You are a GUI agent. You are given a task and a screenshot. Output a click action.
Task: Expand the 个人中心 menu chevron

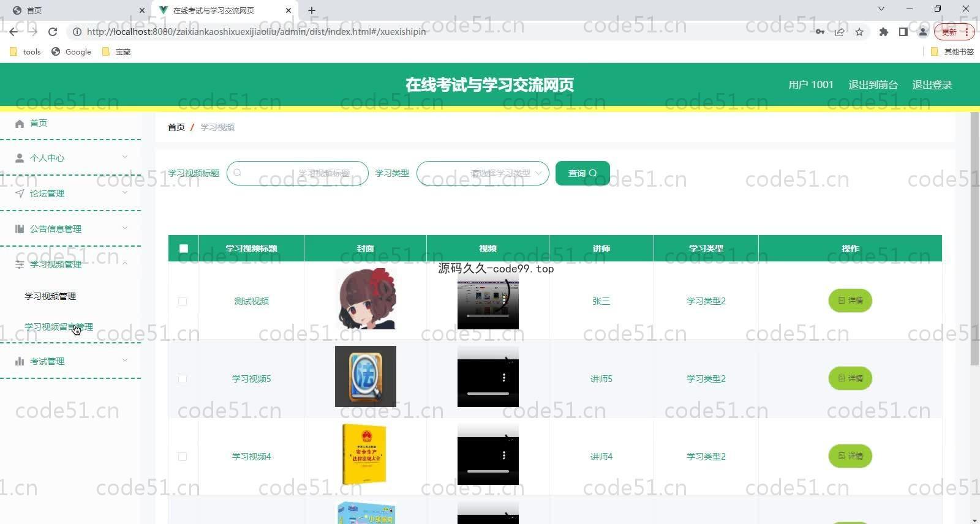125,157
